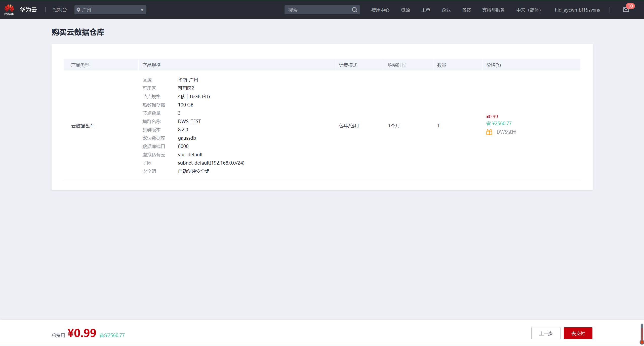This screenshot has width=644, height=346.
Task: Click the 华为云 brand link
Action: click(28, 10)
